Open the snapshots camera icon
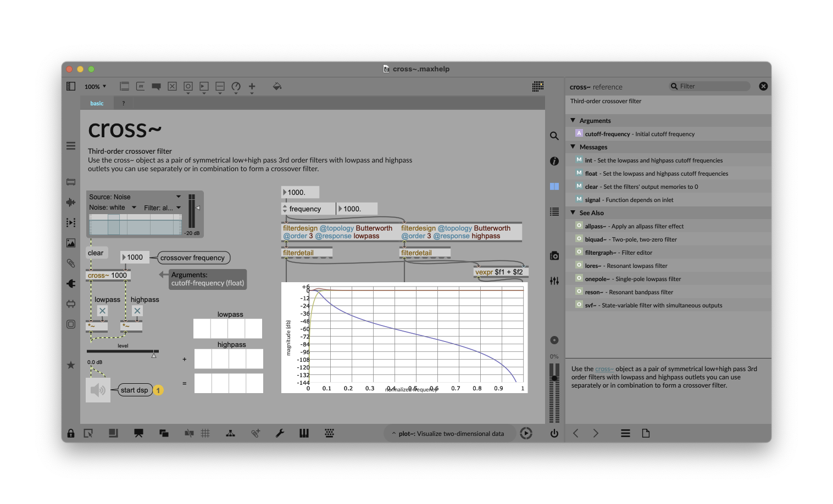This screenshot has height=504, width=833. tap(554, 256)
